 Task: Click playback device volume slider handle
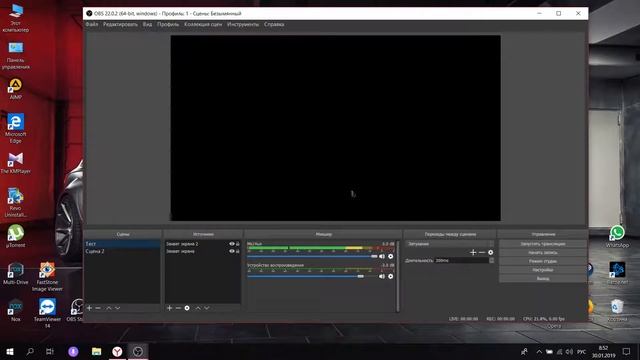[x=360, y=276]
